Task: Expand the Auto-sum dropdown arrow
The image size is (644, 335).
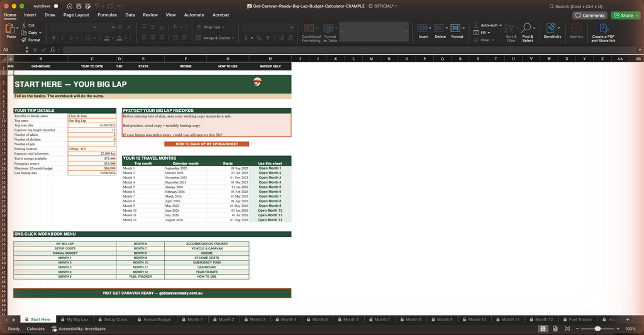Action: tap(501, 25)
